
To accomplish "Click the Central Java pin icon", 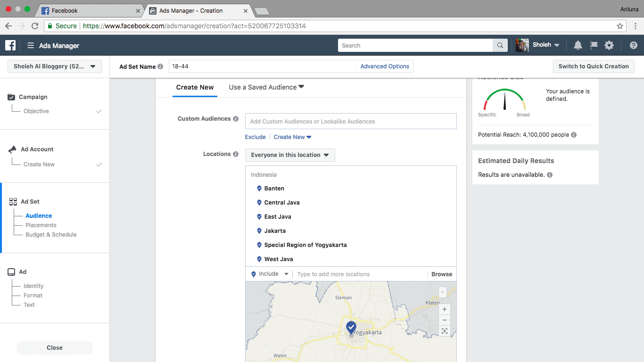I will (259, 203).
